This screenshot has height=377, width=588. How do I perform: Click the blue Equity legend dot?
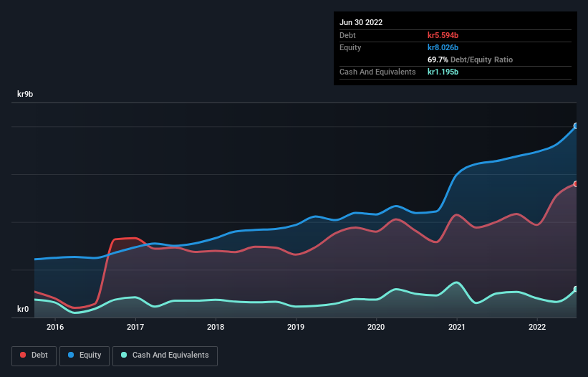coord(71,355)
